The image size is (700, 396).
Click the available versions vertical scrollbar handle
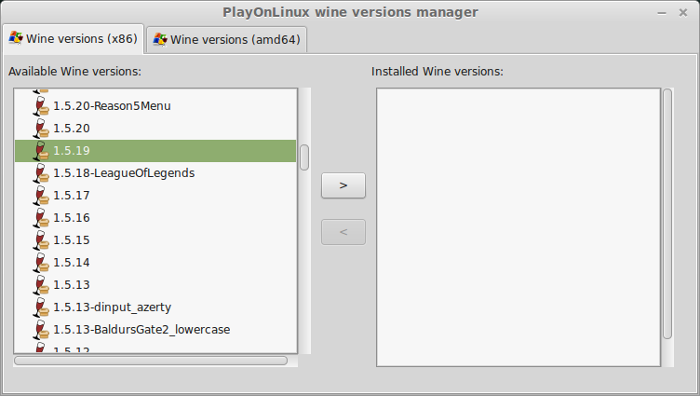pos(304,157)
